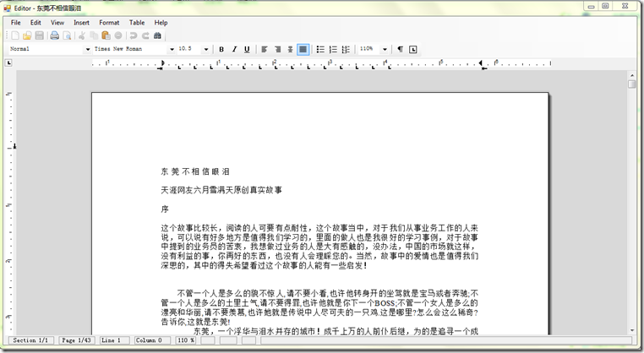Click the title line '东莞不相信眼泪' in document

point(195,171)
